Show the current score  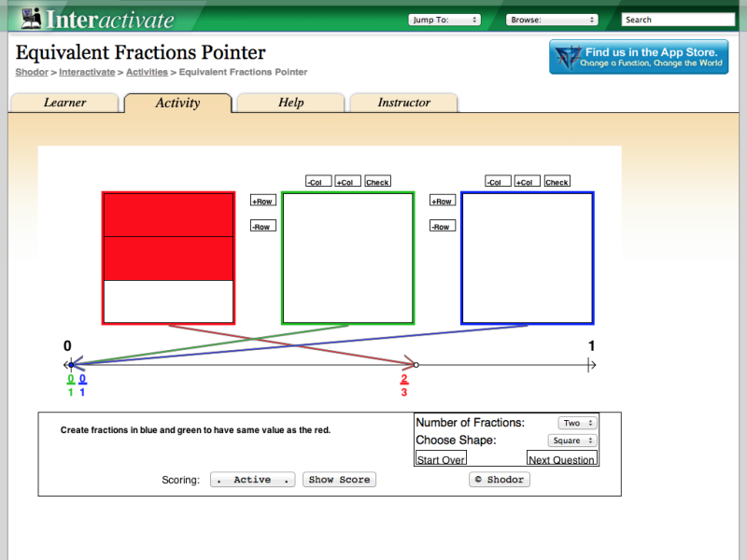click(x=339, y=479)
